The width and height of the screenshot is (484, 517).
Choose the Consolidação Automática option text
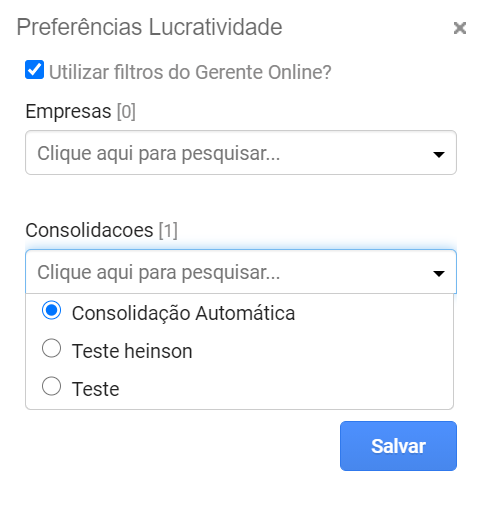(x=183, y=313)
